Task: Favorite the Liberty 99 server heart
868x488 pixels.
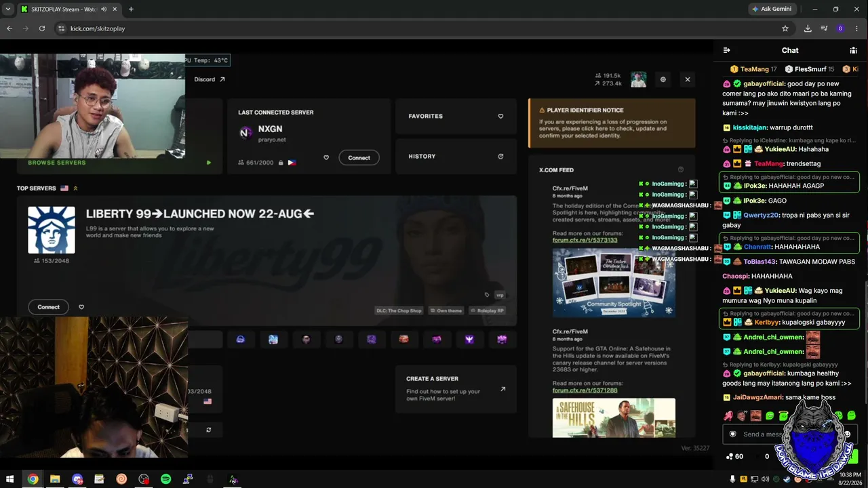Action: pyautogui.click(x=81, y=307)
